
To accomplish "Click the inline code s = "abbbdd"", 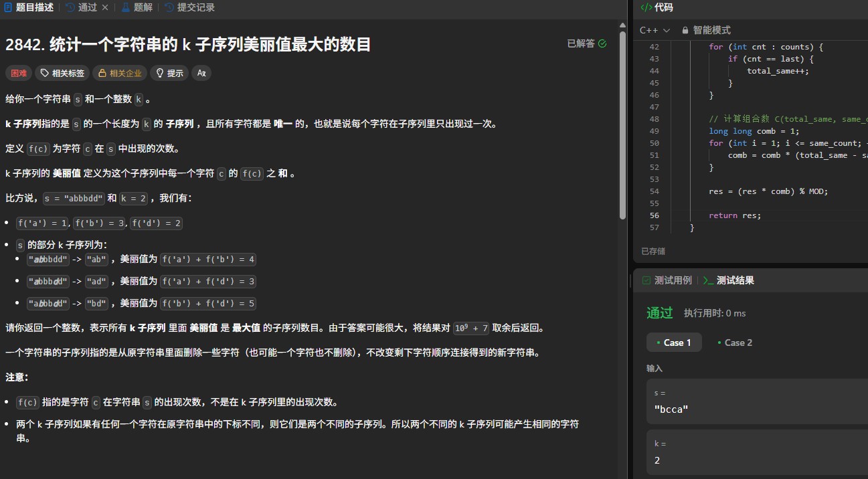I will coord(73,198).
